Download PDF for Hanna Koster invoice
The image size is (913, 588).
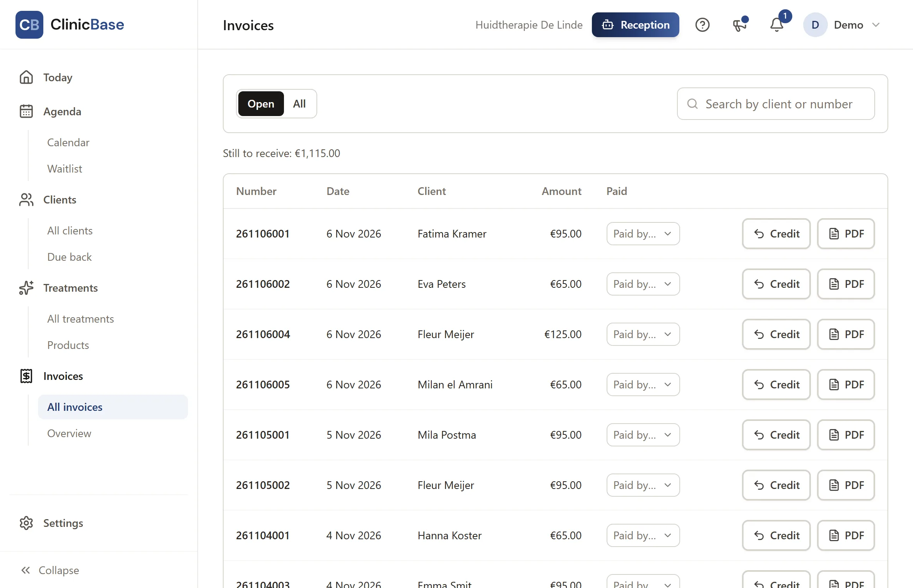tap(846, 535)
